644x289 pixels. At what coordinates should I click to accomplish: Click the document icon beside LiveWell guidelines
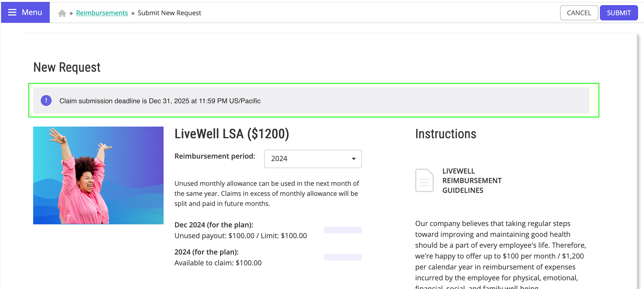(424, 180)
